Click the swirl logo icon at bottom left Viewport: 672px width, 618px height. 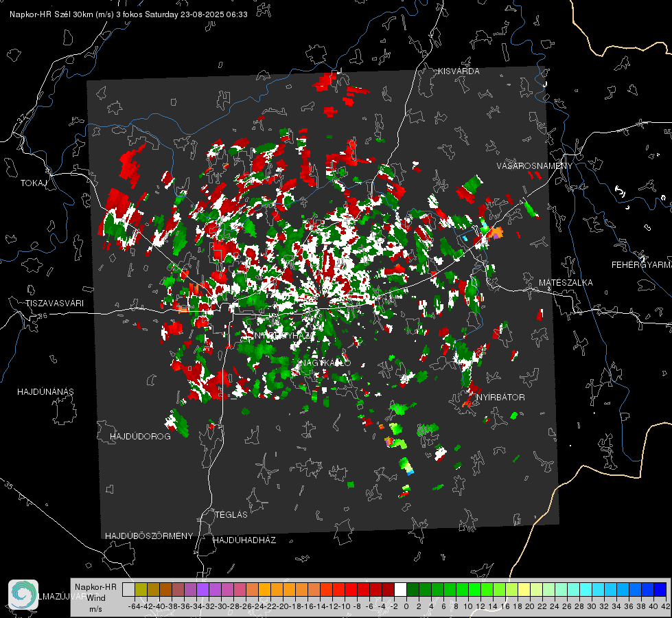(23, 595)
